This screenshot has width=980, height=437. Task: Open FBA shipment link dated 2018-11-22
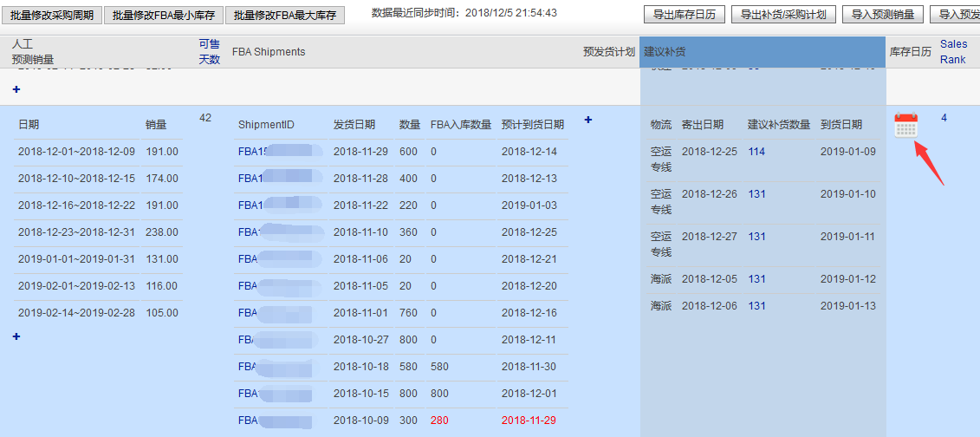tap(249, 205)
